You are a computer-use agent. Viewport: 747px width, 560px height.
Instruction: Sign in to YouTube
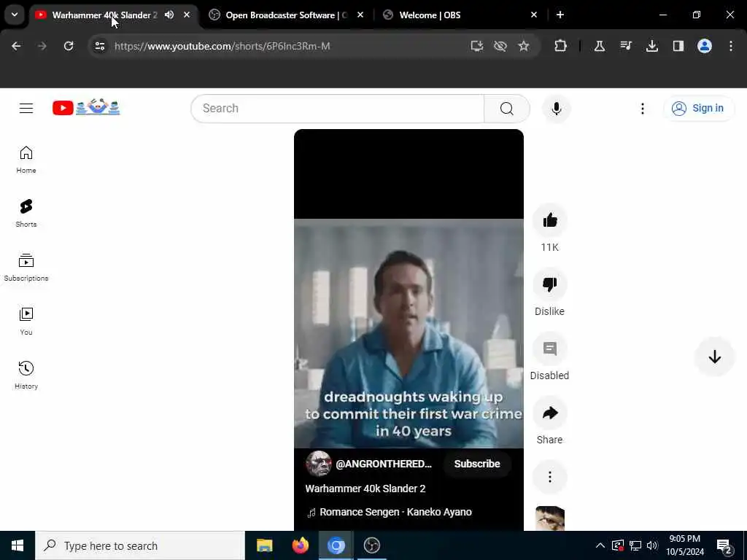tap(698, 108)
